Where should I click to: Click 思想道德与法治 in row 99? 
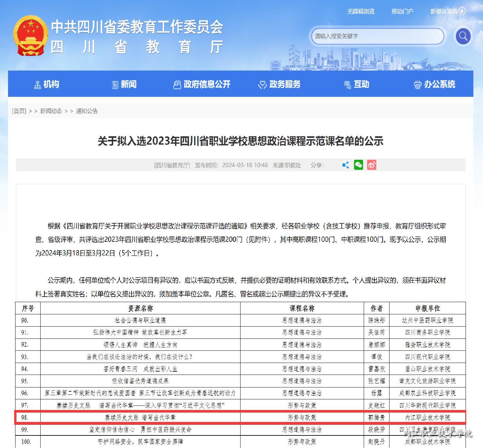coord(302,429)
